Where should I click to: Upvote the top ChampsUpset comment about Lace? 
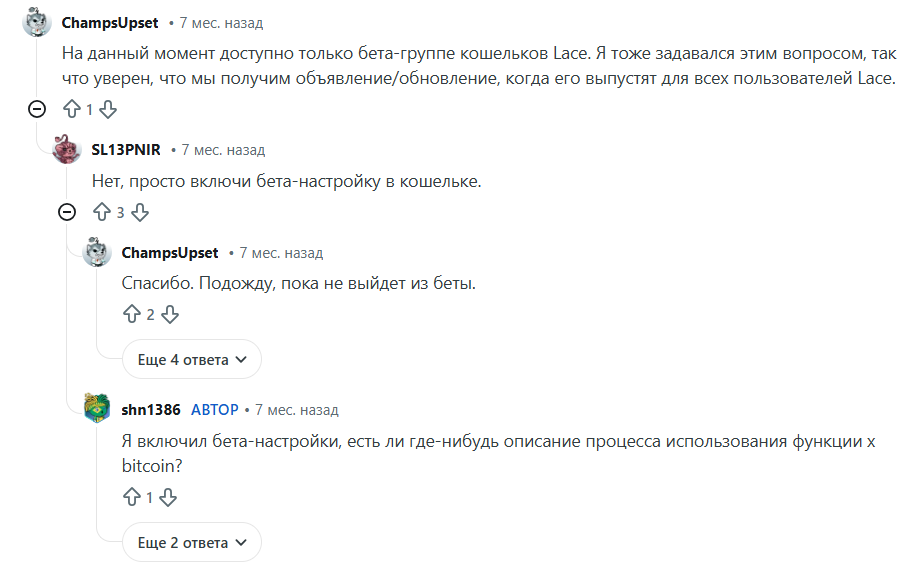pos(72,109)
